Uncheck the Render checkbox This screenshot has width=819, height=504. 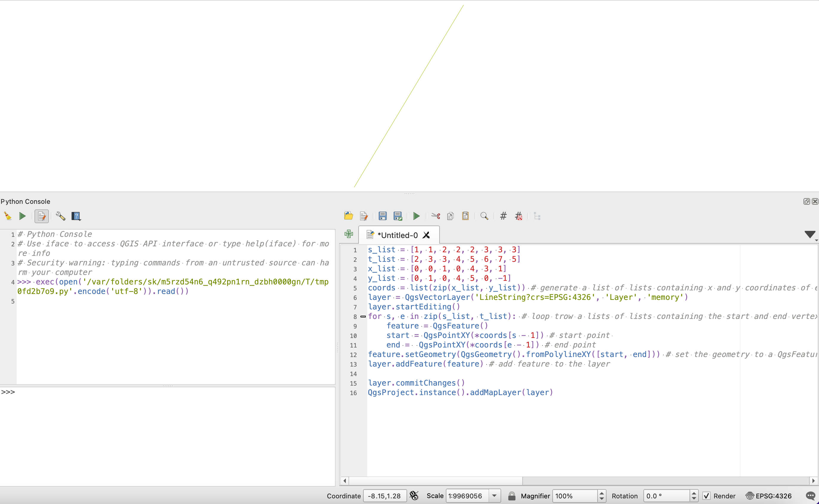tap(706, 496)
